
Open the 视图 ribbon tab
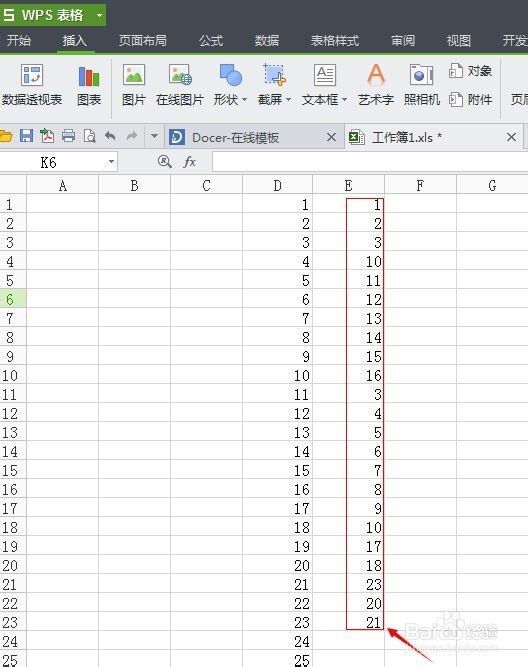[x=459, y=41]
